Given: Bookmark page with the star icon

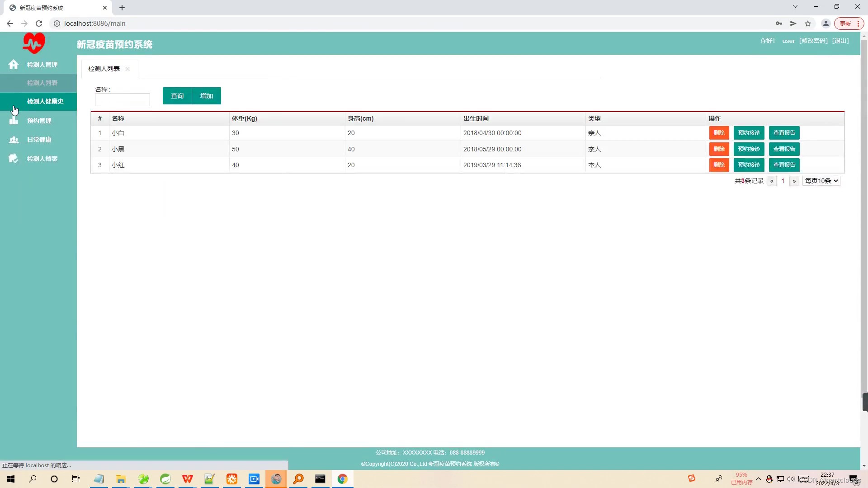Looking at the screenshot, I should coord(808,23).
